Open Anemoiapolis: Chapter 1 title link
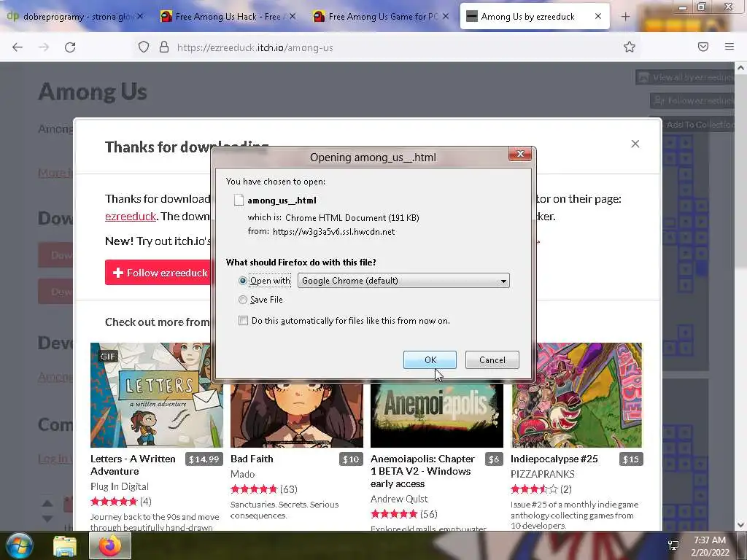747x560 pixels. [422, 471]
